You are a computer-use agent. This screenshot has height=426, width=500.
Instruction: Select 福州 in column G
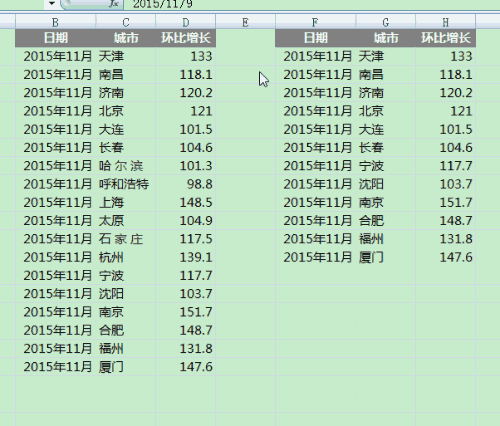386,239
